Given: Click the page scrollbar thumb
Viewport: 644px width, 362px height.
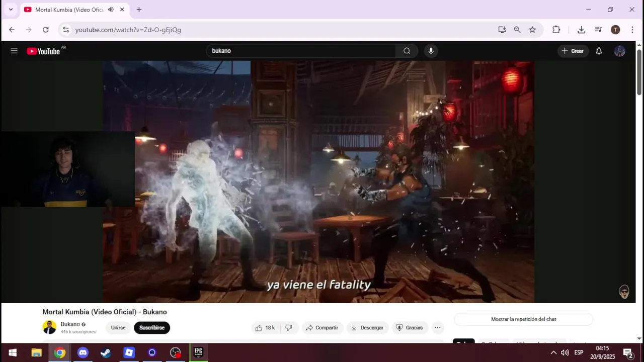Looking at the screenshot, I should pyautogui.click(x=639, y=72).
